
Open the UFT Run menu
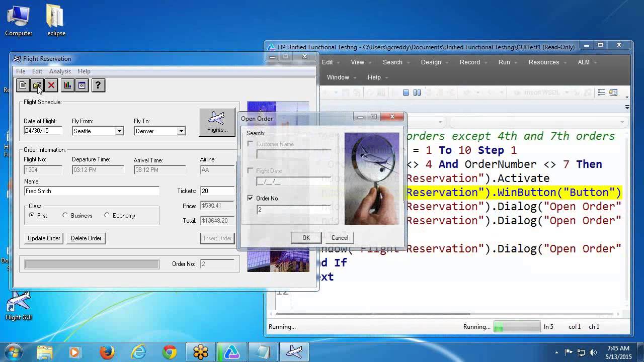[x=504, y=62]
